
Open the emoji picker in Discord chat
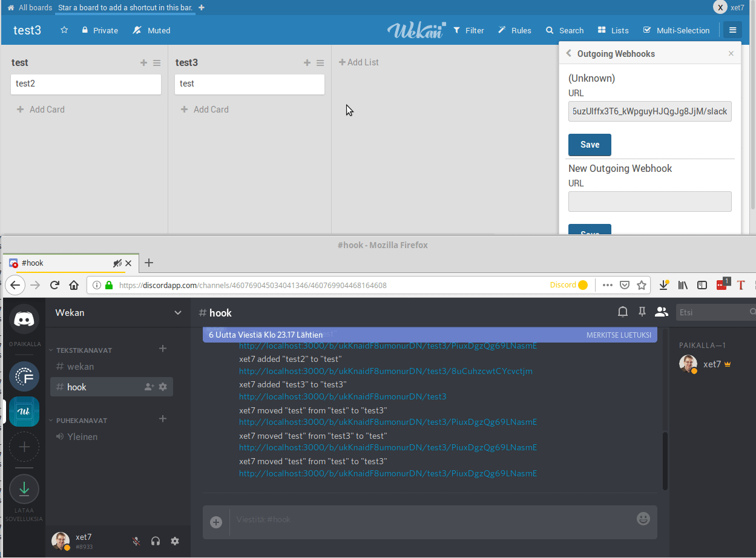tap(643, 519)
